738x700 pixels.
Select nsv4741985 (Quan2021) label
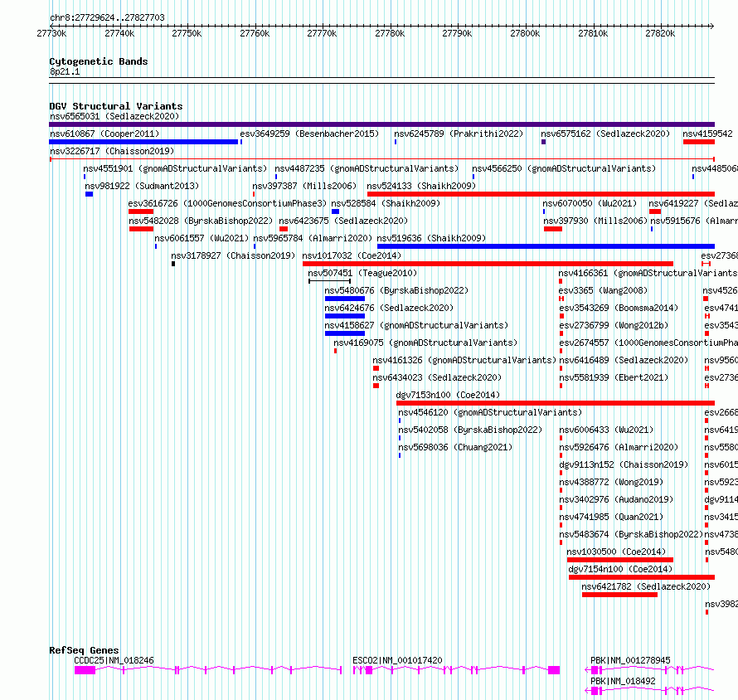tap(611, 517)
